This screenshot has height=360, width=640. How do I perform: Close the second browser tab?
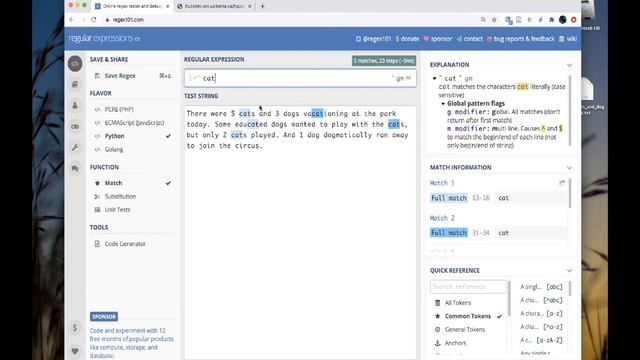click(250, 6)
